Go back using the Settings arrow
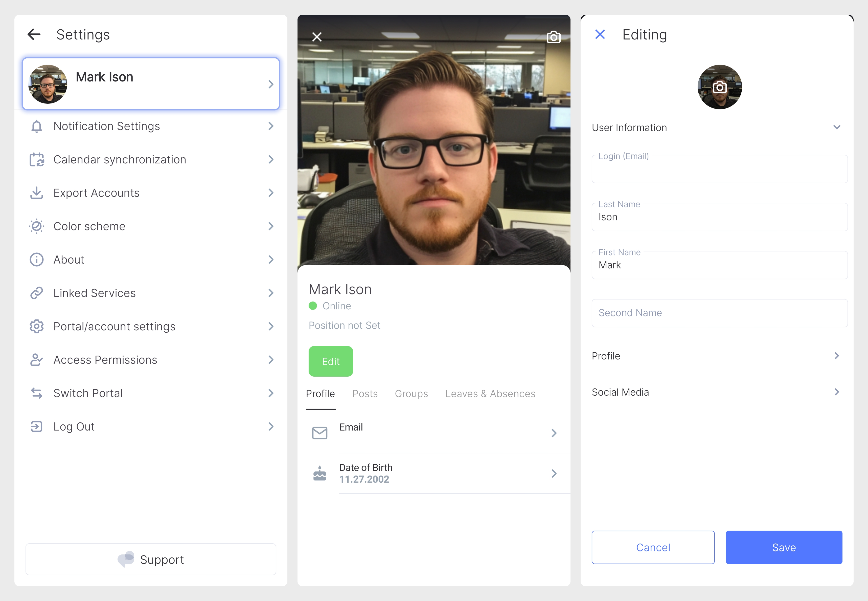The height and width of the screenshot is (601, 868). 34,34
